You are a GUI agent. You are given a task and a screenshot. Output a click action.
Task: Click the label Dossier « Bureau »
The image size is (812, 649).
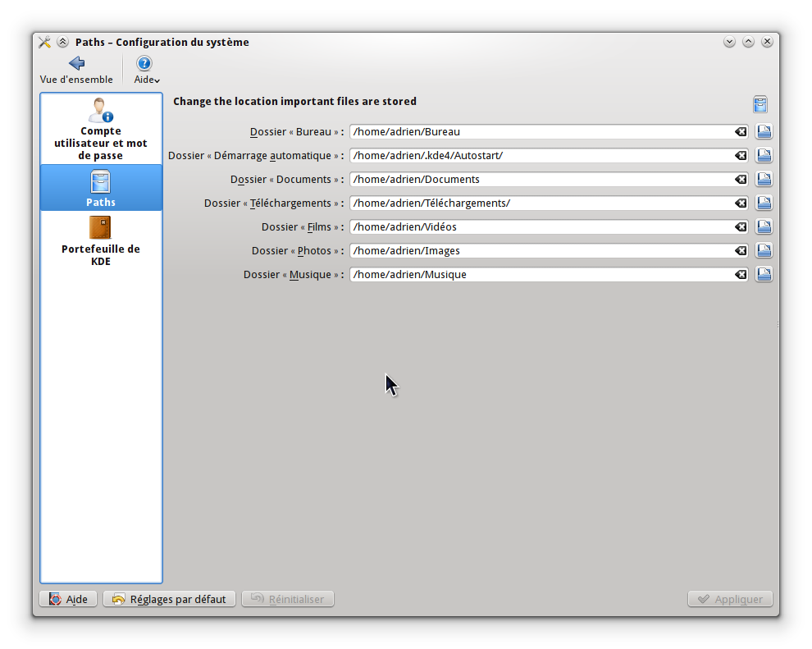297,131
